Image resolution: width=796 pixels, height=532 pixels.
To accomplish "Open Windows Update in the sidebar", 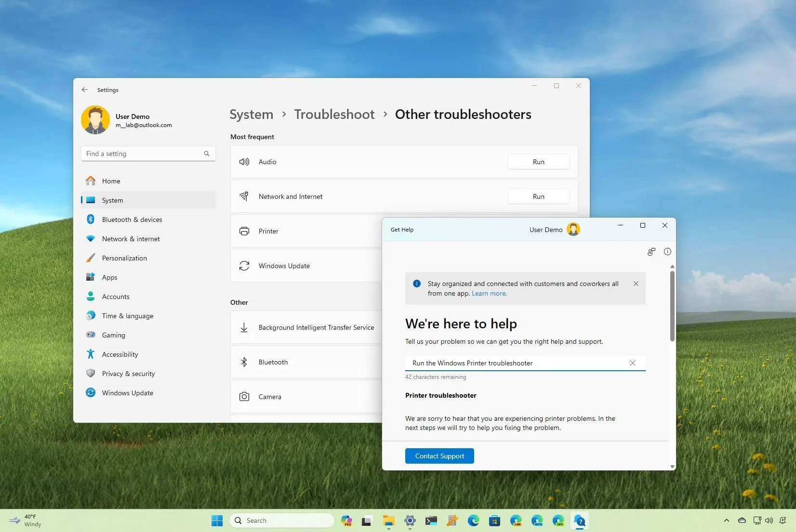I will [148, 393].
